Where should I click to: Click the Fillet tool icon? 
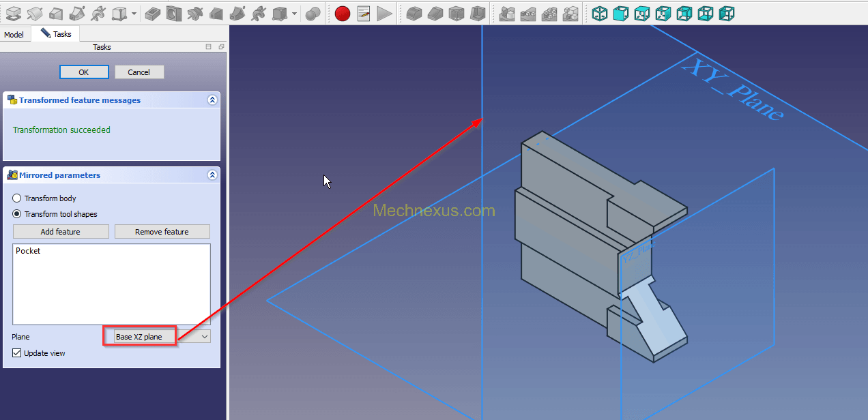point(414,13)
